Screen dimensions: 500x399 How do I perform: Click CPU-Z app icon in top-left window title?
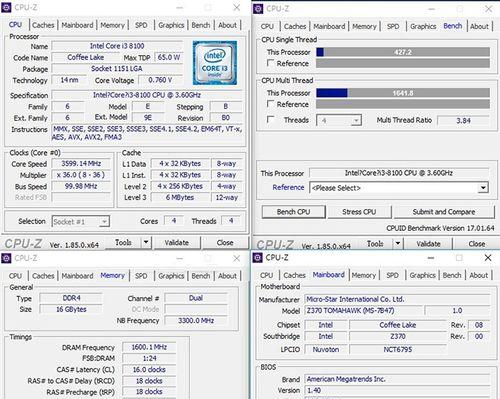[x=6, y=7]
